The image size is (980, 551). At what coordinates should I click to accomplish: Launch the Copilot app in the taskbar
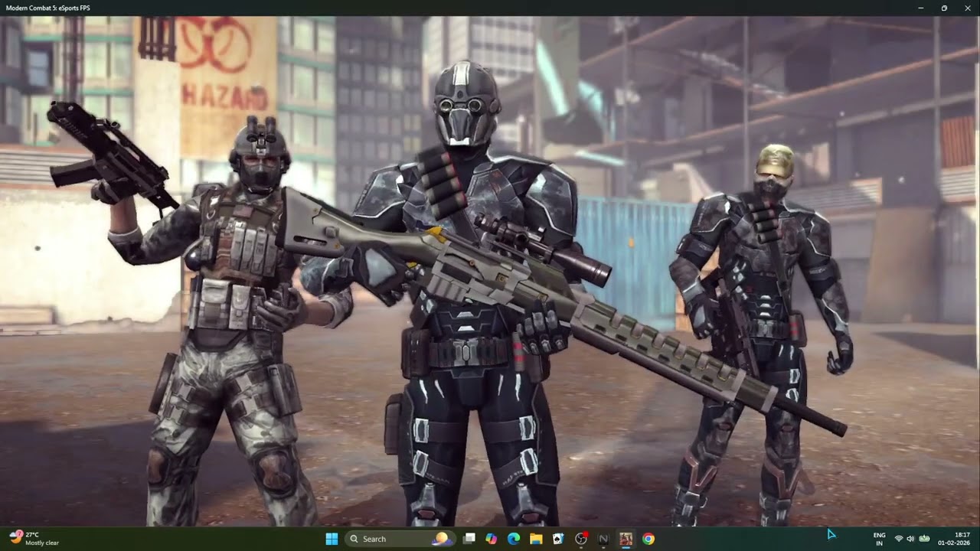492,539
